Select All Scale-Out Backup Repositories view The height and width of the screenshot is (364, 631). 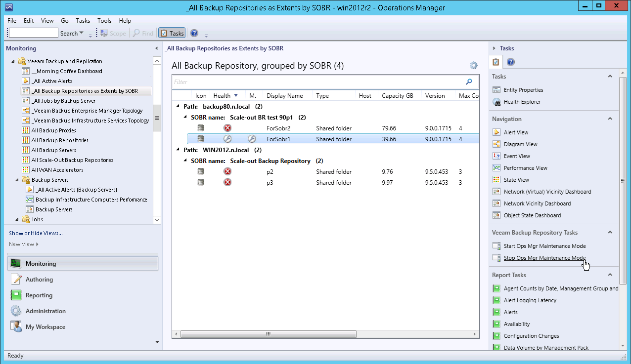coord(72,160)
